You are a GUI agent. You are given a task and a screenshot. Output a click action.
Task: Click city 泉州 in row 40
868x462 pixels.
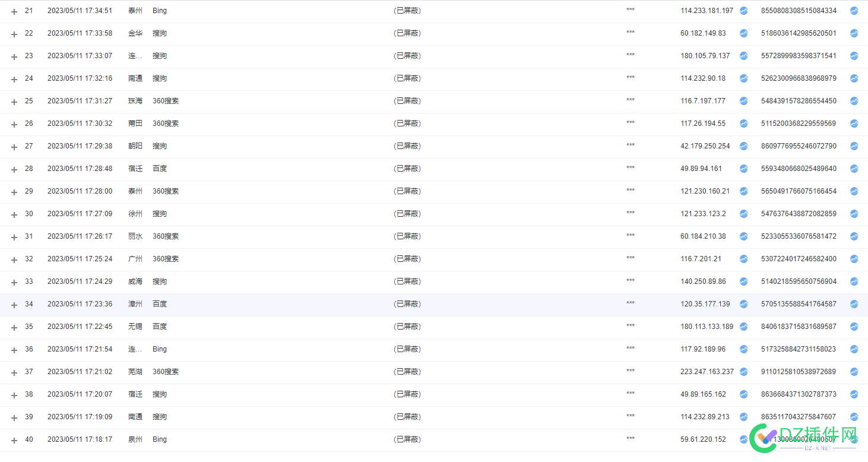135,439
